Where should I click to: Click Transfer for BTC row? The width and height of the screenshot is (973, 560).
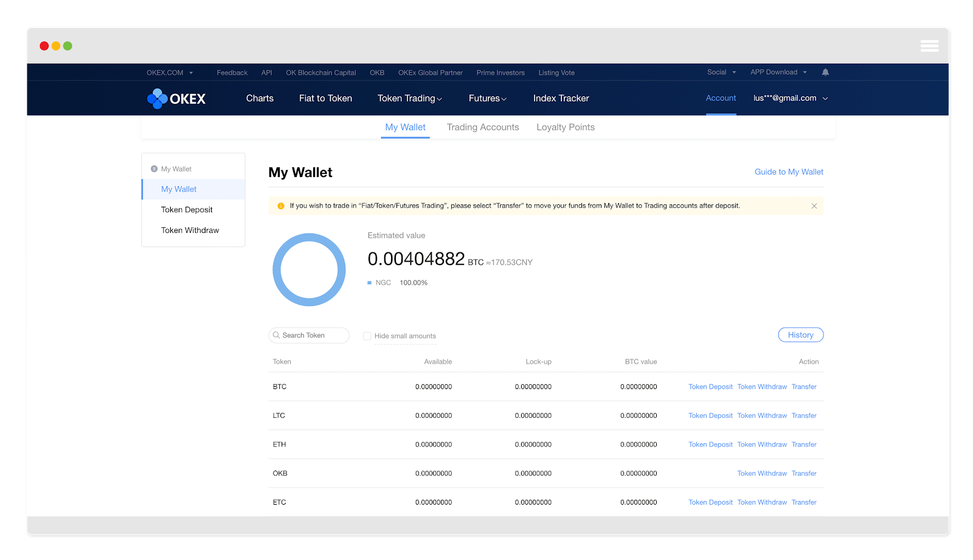coord(804,387)
